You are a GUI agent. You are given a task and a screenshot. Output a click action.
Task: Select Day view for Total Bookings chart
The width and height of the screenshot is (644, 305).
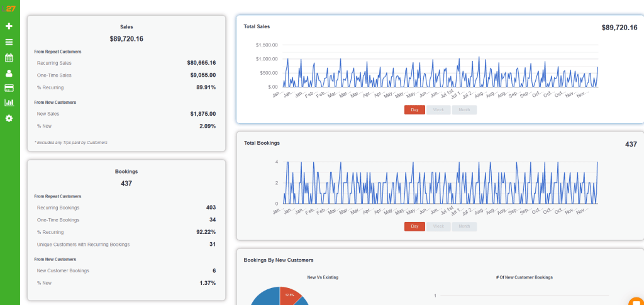pos(414,226)
